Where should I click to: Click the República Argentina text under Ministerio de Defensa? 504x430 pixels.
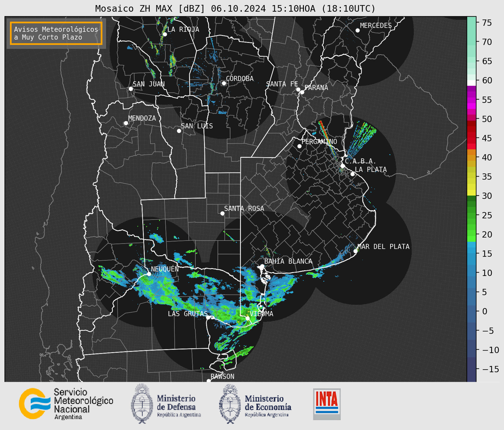click(179, 415)
